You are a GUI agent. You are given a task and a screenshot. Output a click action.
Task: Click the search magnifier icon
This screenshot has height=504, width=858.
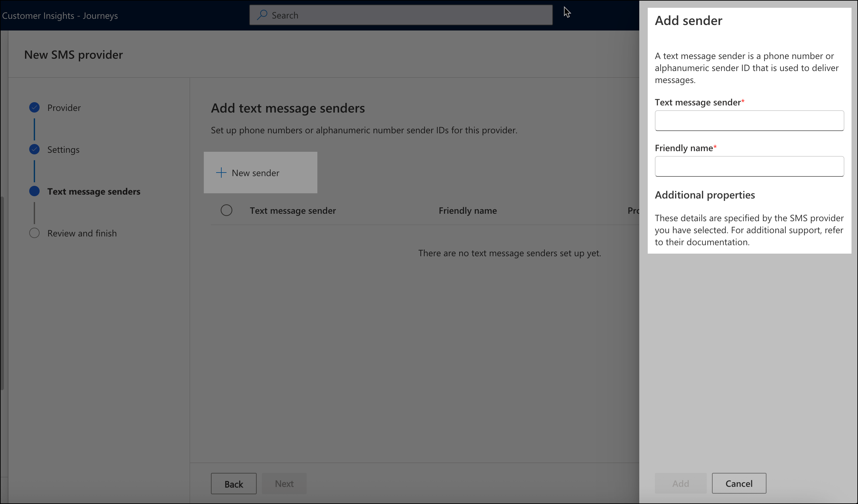coord(262,15)
